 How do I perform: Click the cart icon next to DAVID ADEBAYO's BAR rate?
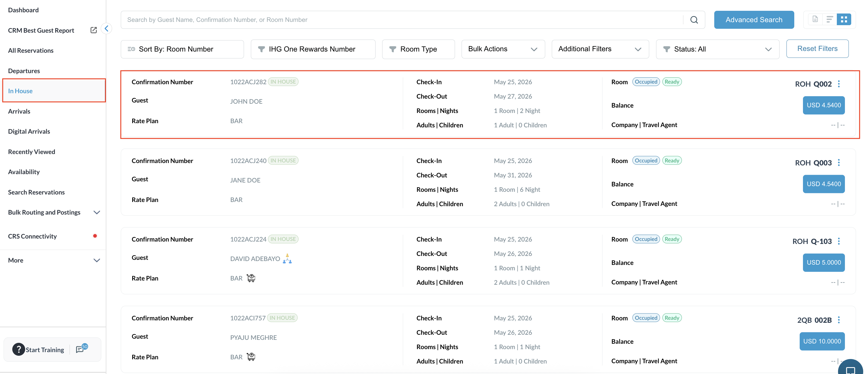point(251,278)
